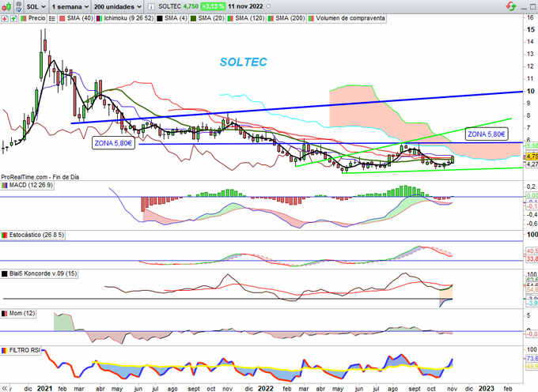Viewport: 538px width, 392px height.
Task: Click Blai5 Koncorde v.09 (15) label
Action: pos(43,273)
